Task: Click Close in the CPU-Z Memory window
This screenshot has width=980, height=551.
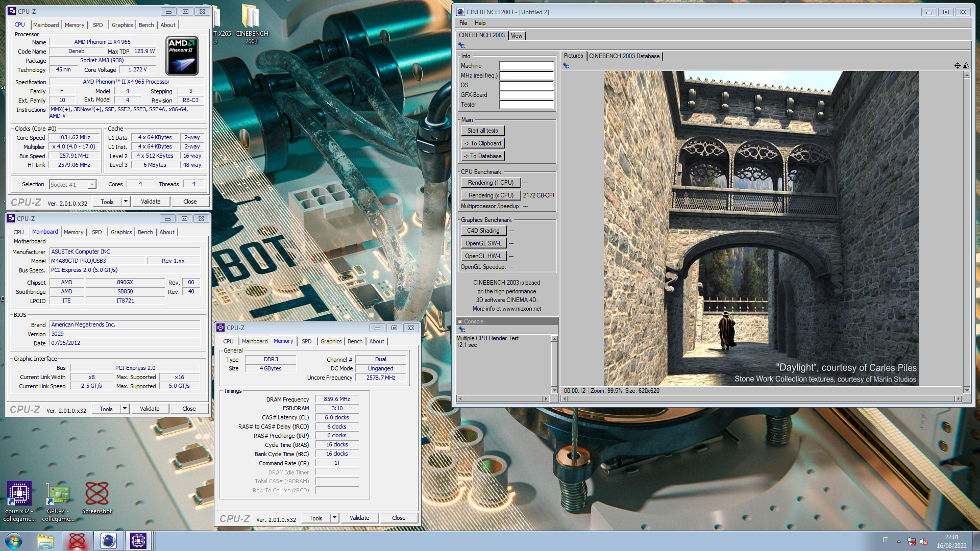Action: [x=399, y=518]
